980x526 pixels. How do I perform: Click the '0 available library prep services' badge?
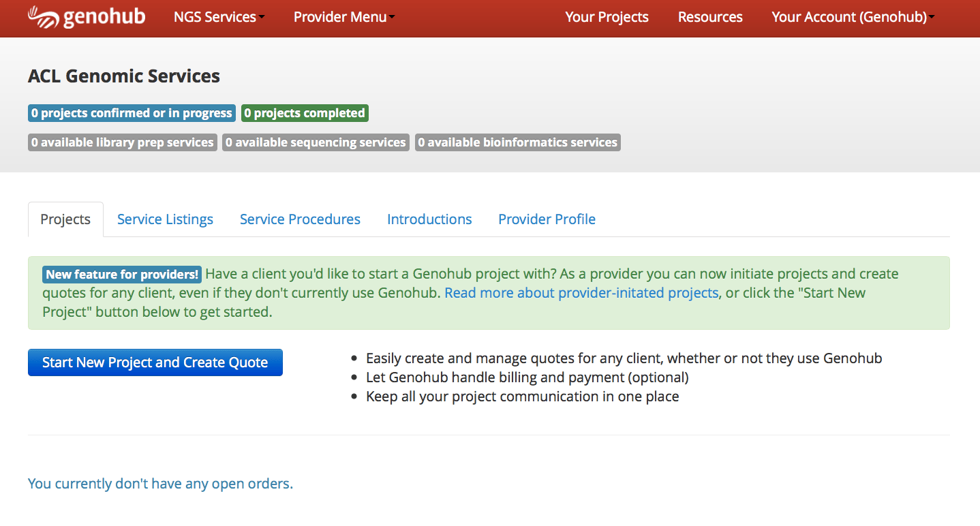click(x=122, y=142)
